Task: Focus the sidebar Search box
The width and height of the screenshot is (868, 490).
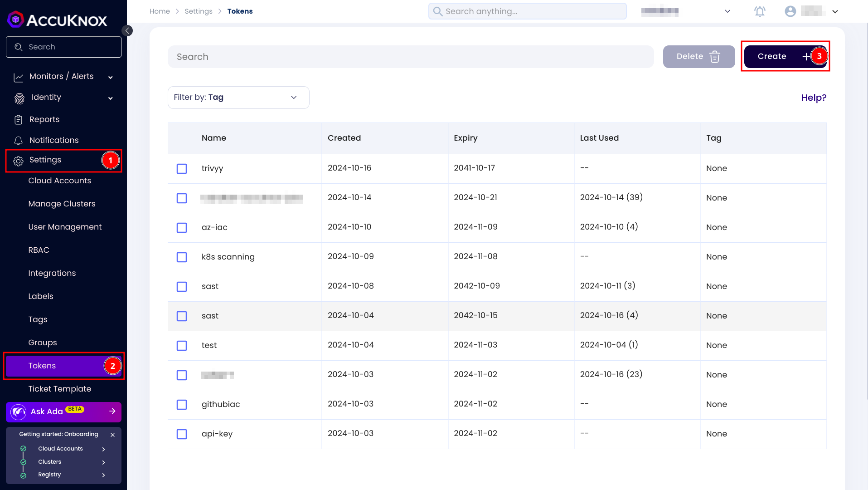Action: [63, 47]
